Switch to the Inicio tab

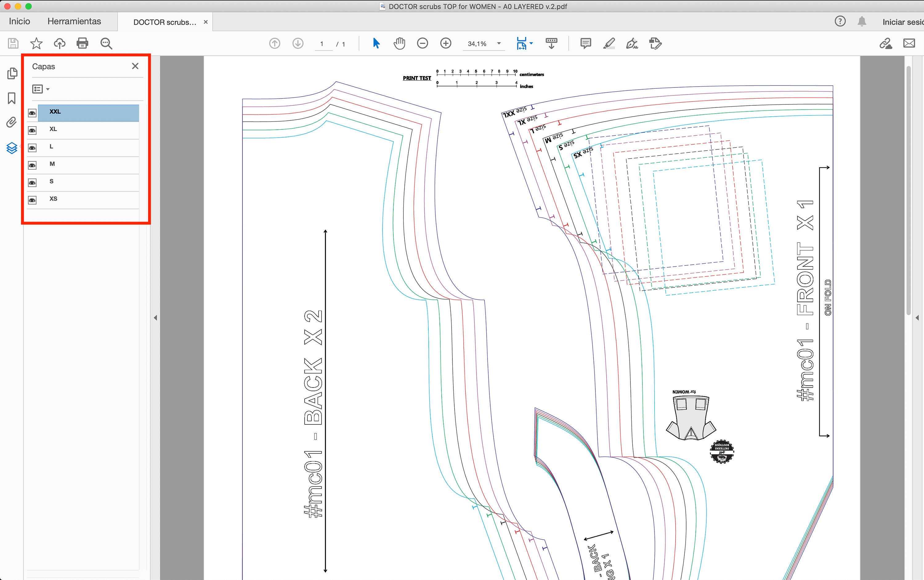tap(20, 22)
